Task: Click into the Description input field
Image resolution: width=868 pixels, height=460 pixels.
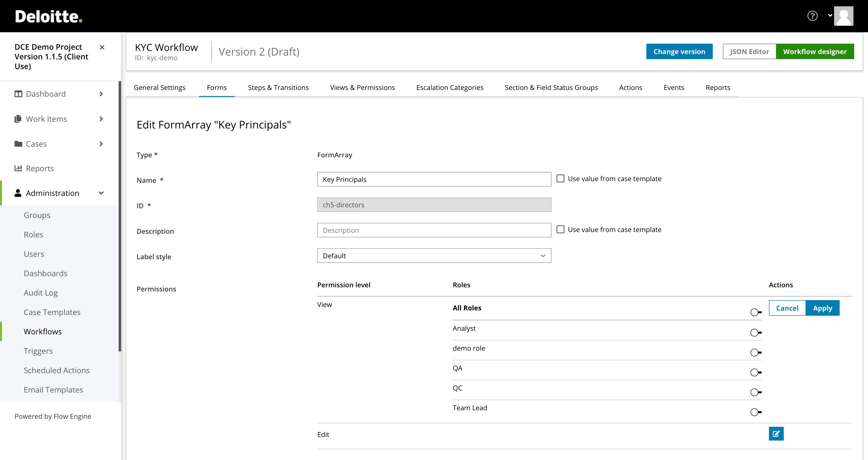Action: (434, 230)
